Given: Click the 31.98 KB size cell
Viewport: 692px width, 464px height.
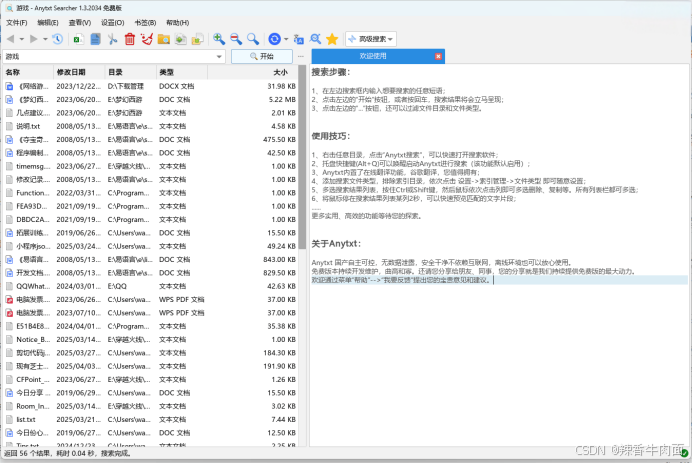Looking at the screenshot, I should 281,86.
